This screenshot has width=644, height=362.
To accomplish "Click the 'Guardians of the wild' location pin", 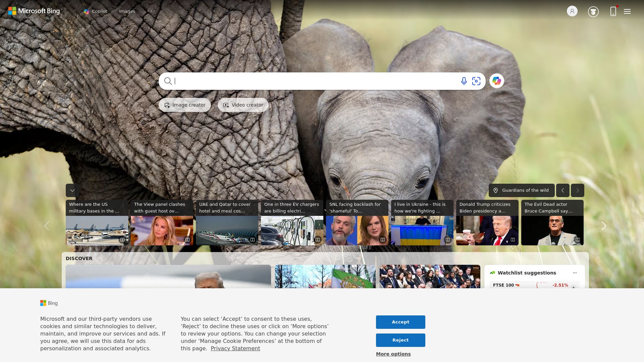I will pos(496,190).
